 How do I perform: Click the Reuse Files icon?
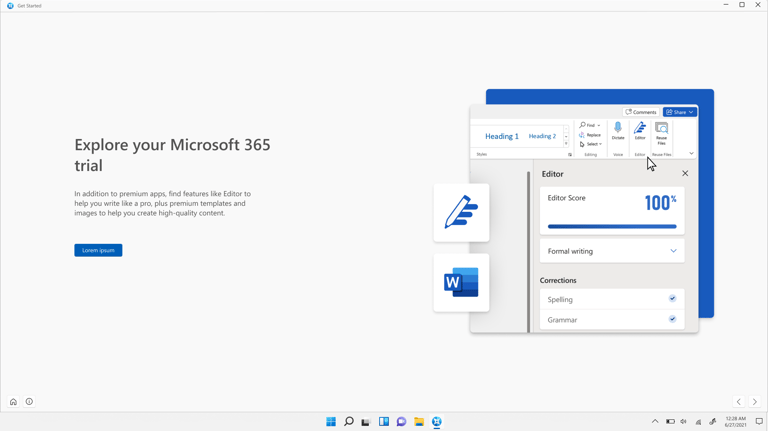pos(662,133)
